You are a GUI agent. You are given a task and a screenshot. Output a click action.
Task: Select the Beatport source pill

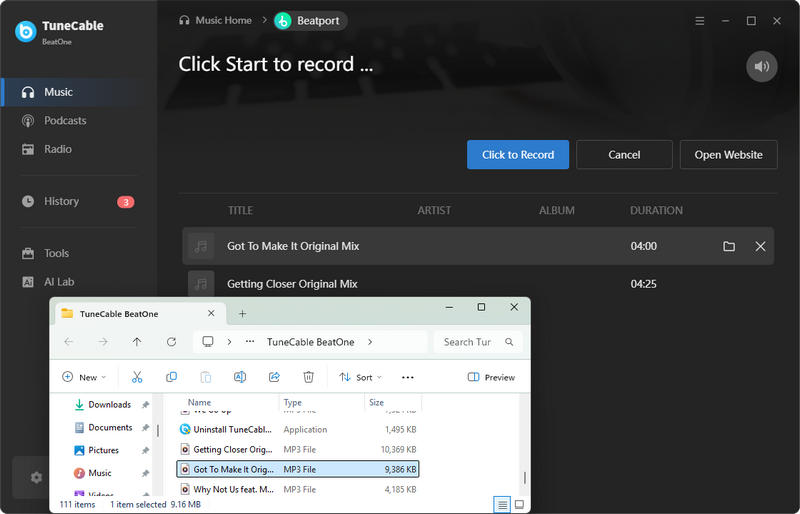(310, 21)
